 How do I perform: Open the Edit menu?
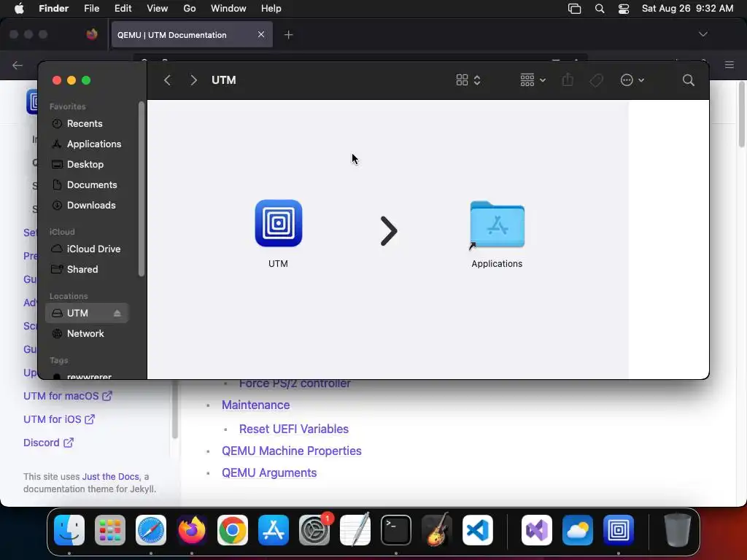pos(123,9)
